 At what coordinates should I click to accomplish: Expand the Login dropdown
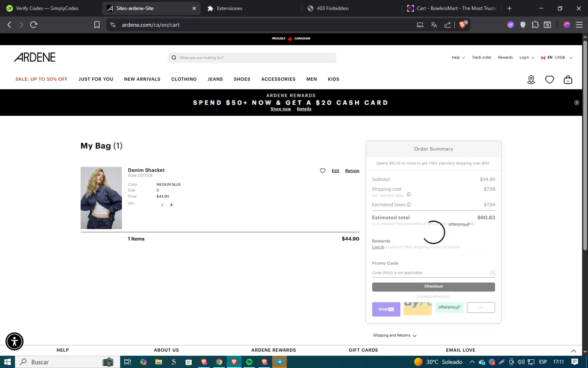[527, 58]
